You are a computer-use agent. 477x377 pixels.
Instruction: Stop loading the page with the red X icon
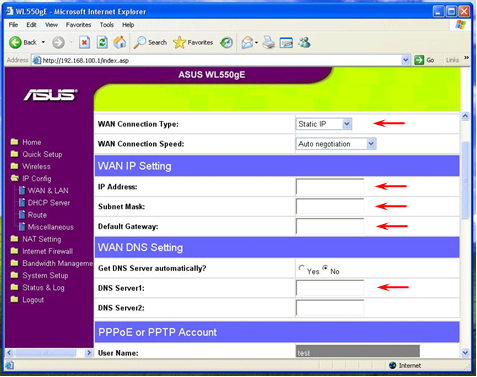84,43
